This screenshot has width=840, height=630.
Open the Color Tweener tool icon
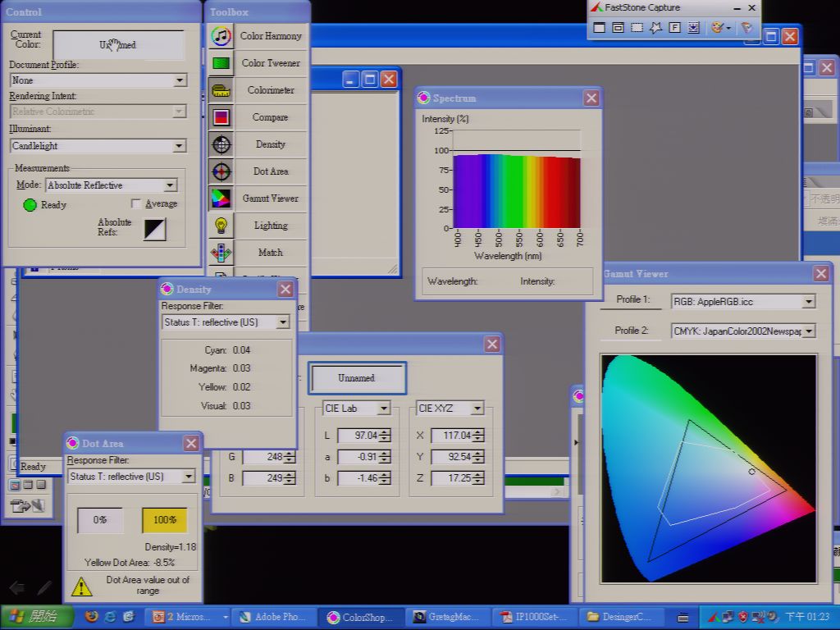pyautogui.click(x=221, y=63)
